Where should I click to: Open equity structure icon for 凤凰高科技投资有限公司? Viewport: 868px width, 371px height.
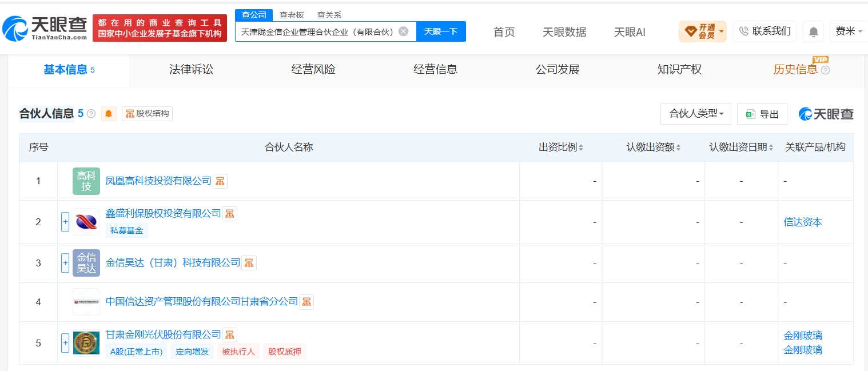(220, 181)
